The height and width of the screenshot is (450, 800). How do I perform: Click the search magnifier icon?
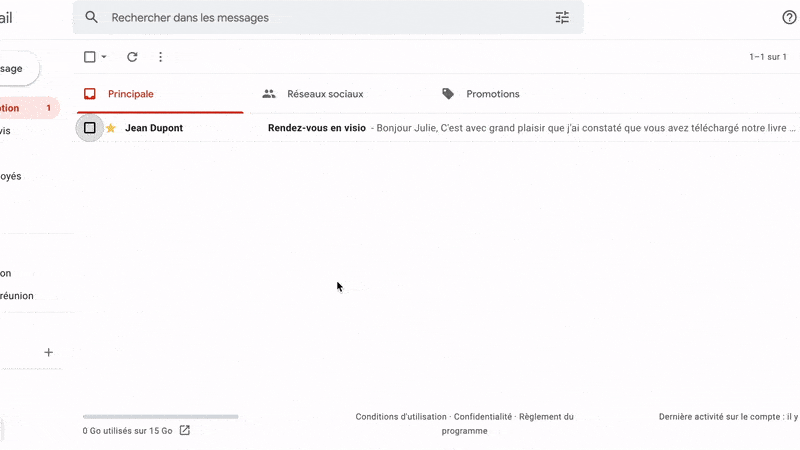pyautogui.click(x=91, y=17)
